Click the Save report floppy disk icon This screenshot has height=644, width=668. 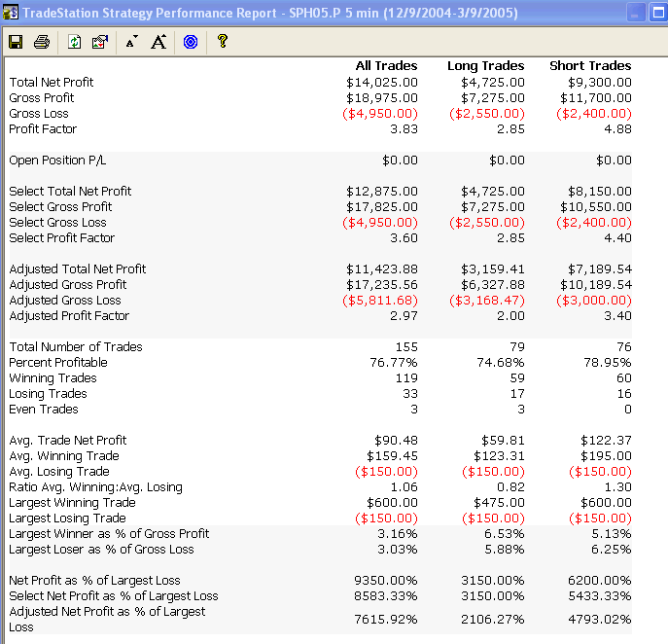(x=16, y=42)
